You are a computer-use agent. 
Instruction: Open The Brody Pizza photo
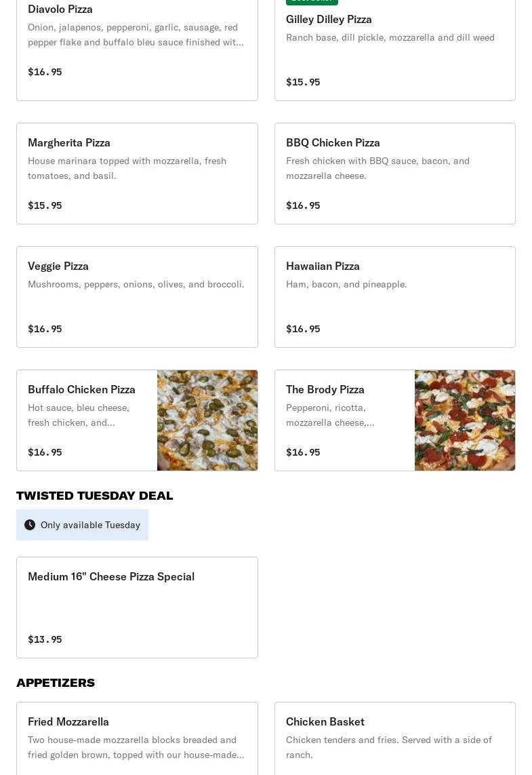[465, 420]
